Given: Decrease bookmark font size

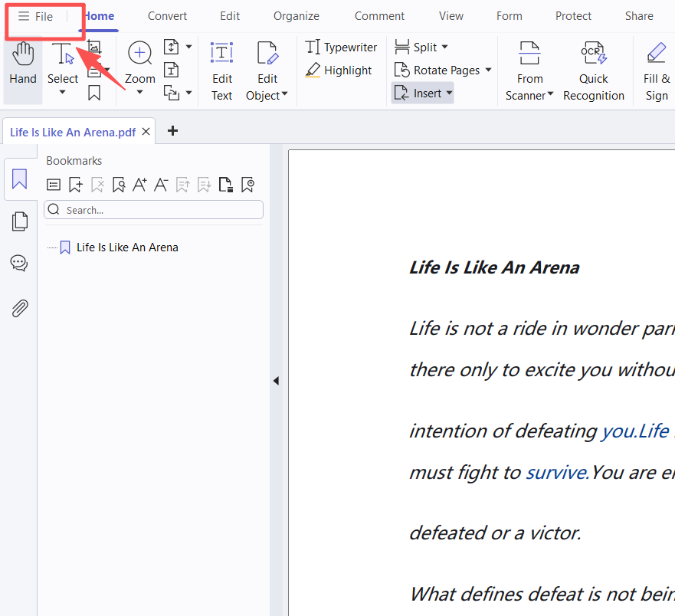Looking at the screenshot, I should click(x=161, y=185).
